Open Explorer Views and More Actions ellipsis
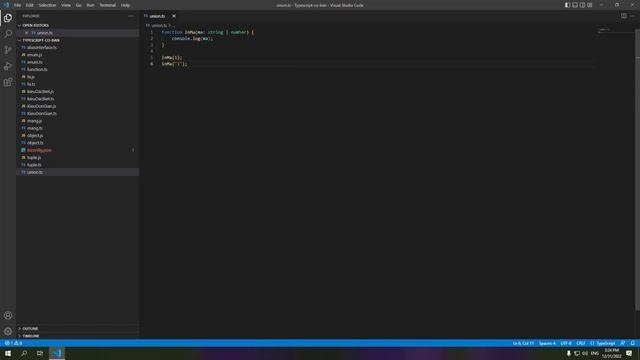 131,16
